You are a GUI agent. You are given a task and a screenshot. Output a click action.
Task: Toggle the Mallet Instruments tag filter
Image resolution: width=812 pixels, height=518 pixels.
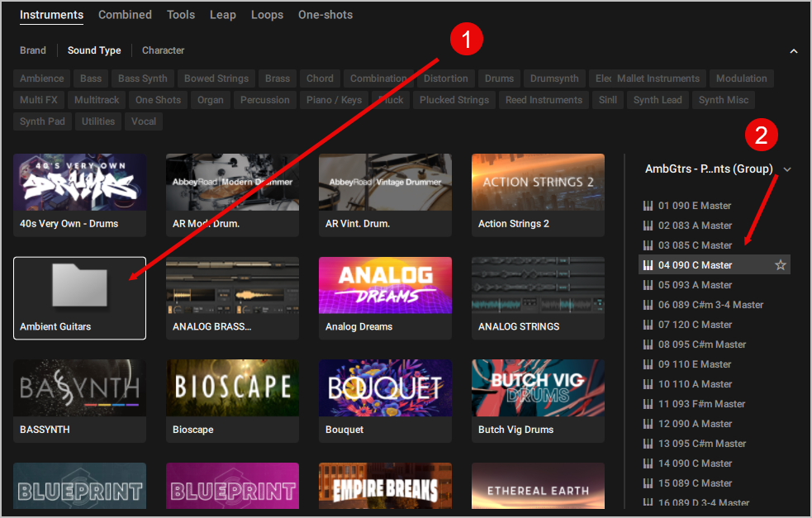tap(658, 78)
